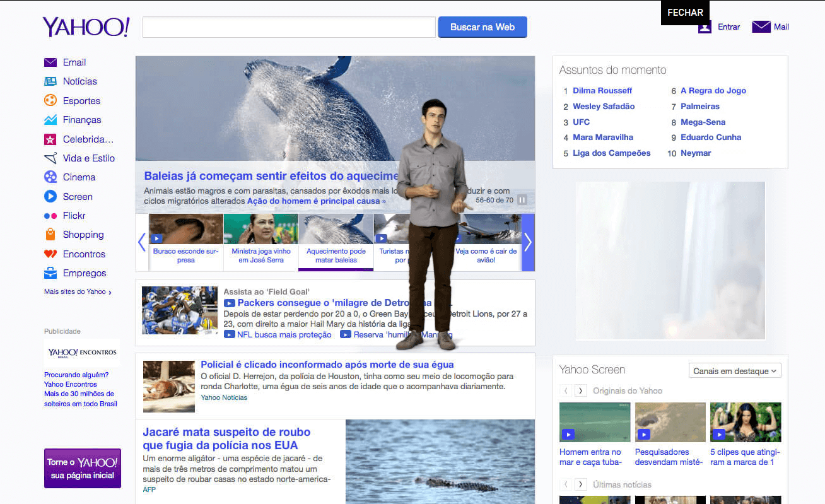Show next Últimas notícias videos
This screenshot has width=825, height=504.
581,484
